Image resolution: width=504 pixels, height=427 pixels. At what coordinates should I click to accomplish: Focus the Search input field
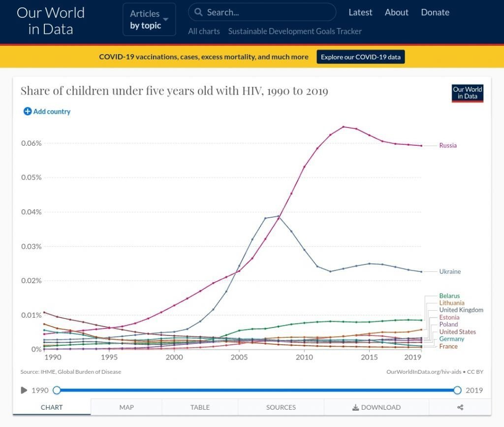click(262, 12)
